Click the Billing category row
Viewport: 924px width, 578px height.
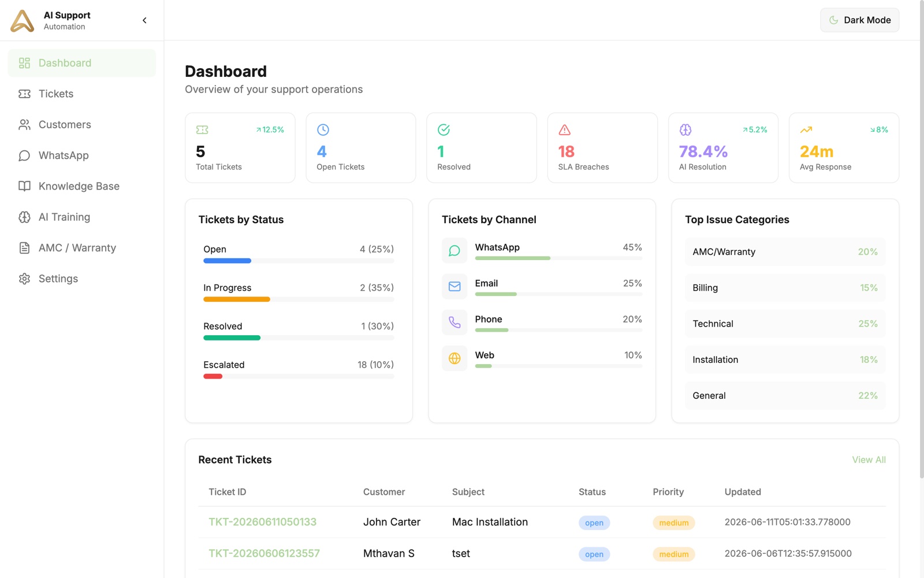point(785,288)
